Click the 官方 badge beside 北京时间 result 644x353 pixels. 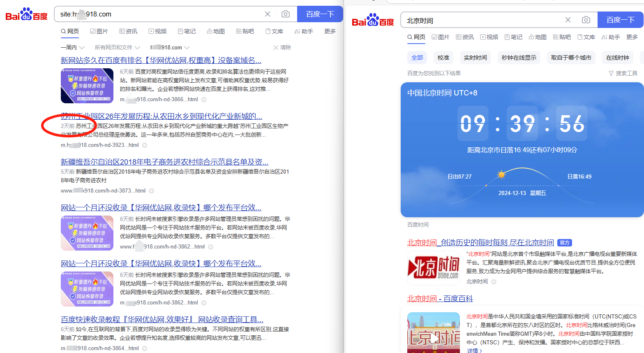click(565, 243)
